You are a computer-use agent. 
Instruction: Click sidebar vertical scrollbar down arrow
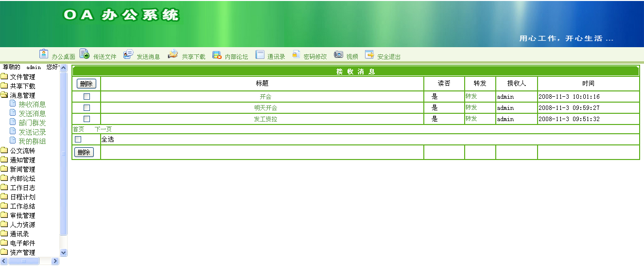click(63, 252)
